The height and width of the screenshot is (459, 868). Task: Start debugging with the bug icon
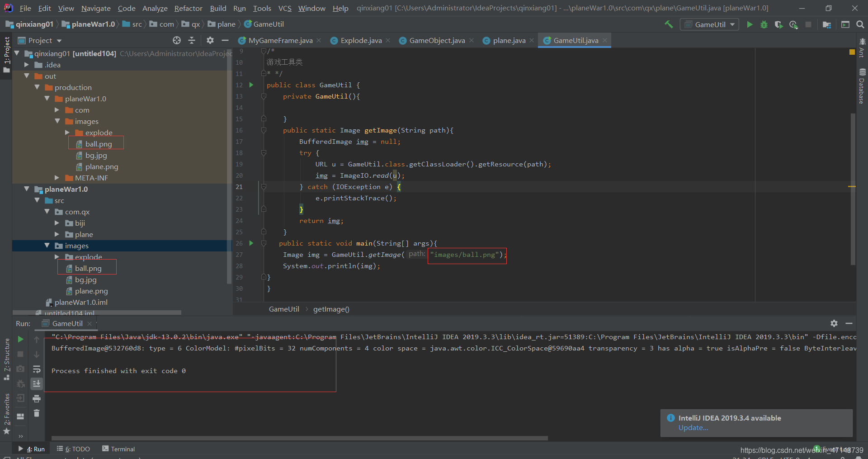(x=764, y=24)
